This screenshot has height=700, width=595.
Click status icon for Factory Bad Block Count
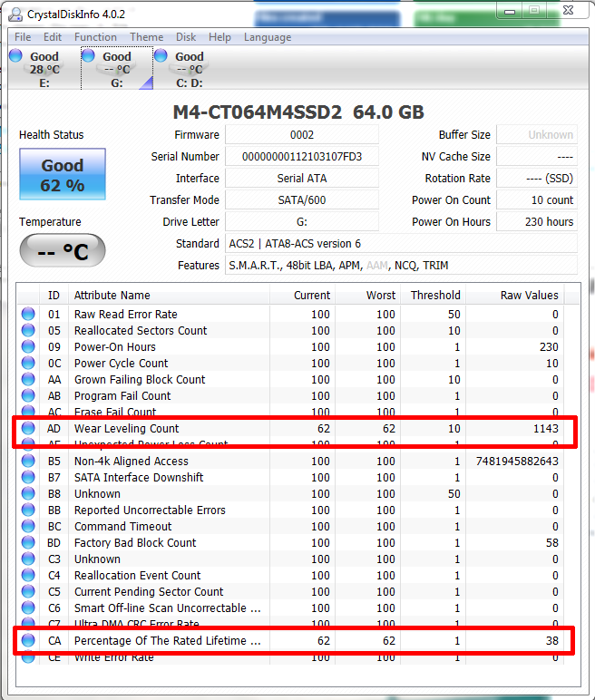[28, 542]
